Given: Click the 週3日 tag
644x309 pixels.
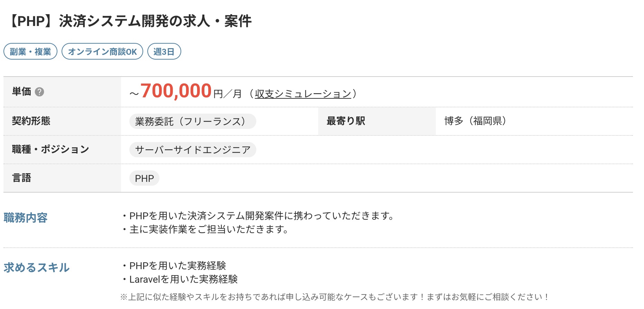Looking at the screenshot, I should point(164,52).
